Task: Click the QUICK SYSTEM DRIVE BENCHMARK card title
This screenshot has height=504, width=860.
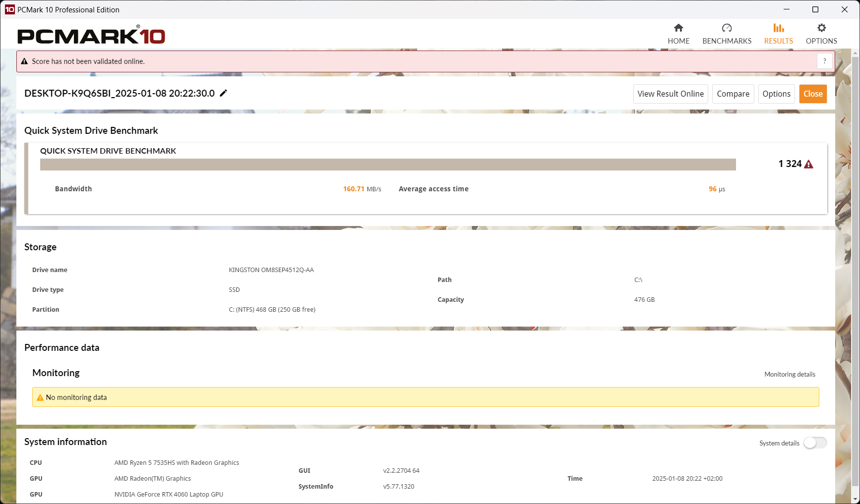Action: [108, 151]
